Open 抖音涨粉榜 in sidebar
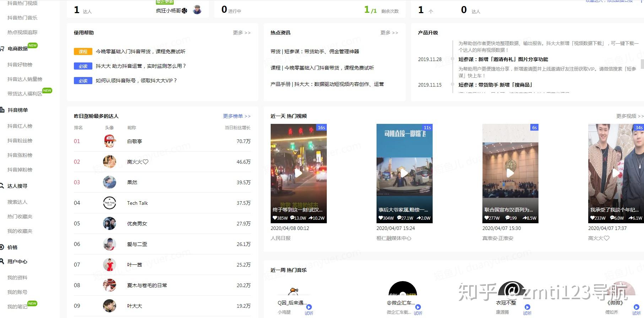The height and width of the screenshot is (318, 644). coord(20,155)
